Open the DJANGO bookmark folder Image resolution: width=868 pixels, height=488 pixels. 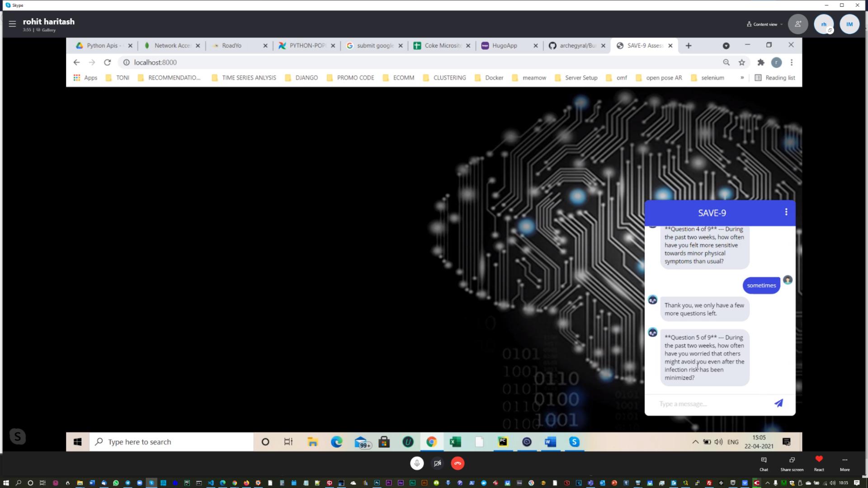click(x=302, y=78)
